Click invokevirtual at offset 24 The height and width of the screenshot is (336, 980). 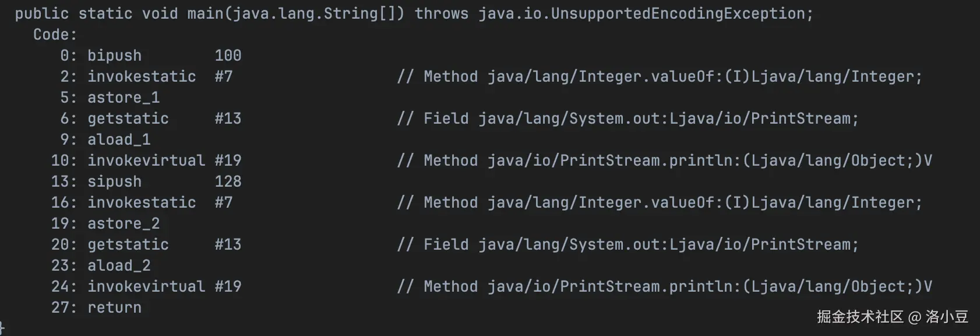(x=146, y=286)
